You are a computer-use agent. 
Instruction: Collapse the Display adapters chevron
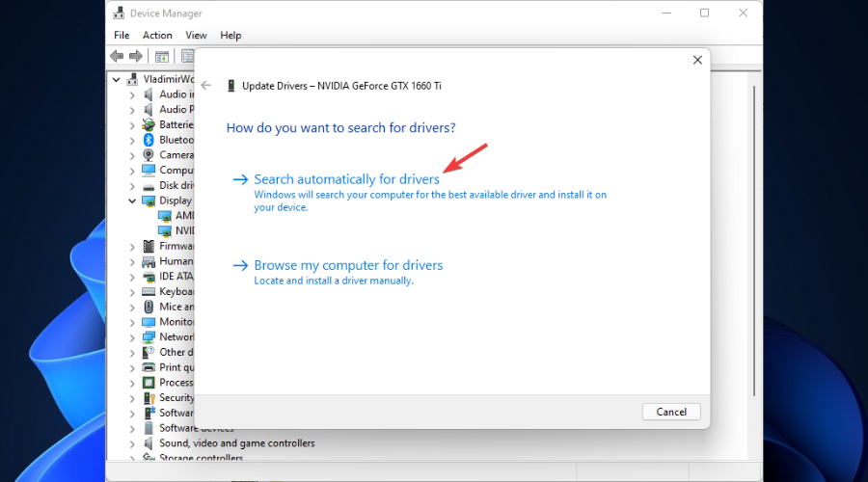tap(132, 201)
